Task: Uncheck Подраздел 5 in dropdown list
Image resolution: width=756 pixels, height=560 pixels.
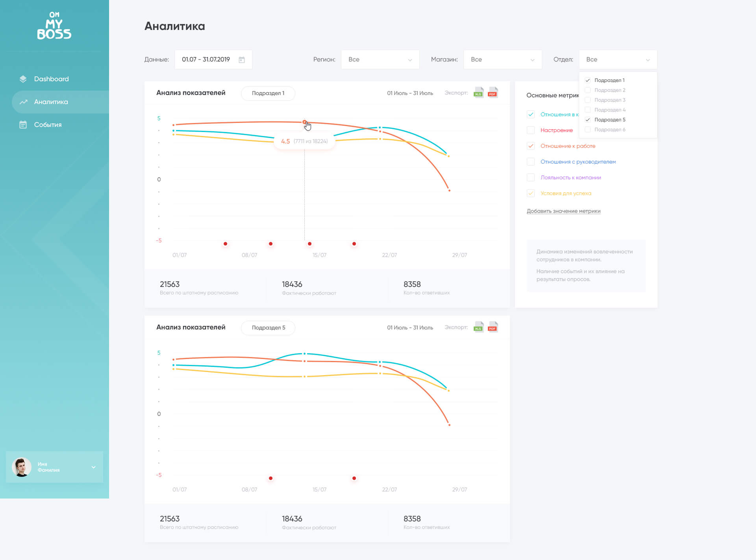Action: (587, 120)
